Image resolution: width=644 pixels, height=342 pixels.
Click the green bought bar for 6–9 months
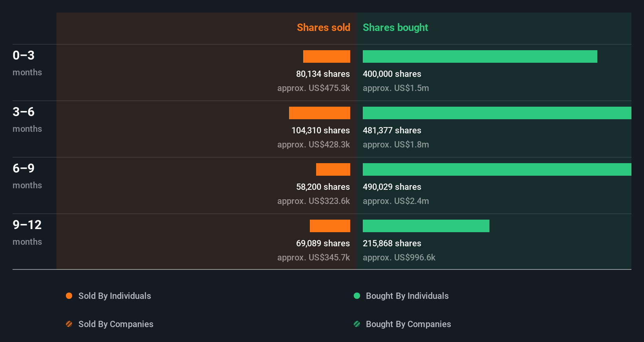[497, 169]
